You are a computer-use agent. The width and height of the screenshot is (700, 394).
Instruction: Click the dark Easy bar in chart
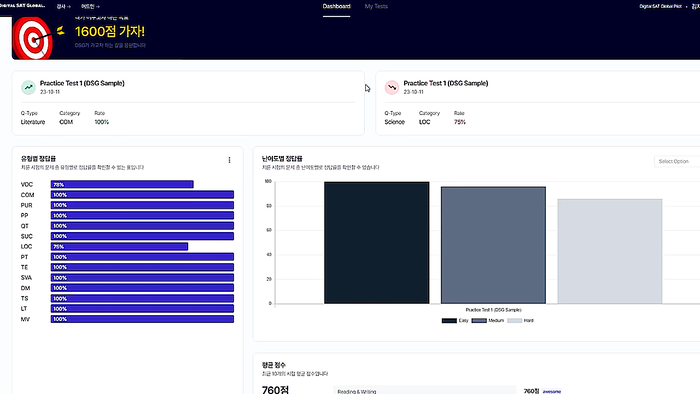(x=377, y=243)
